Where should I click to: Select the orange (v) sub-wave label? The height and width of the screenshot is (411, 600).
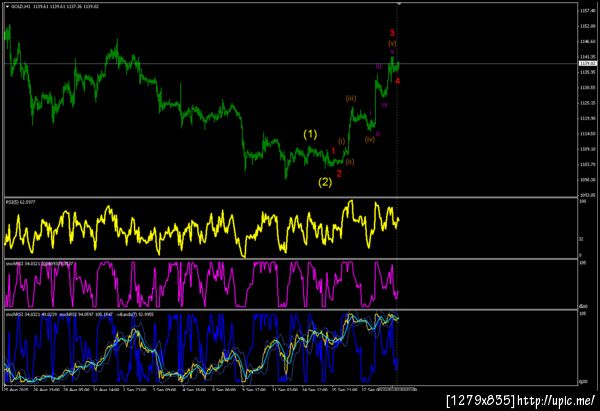coord(392,43)
